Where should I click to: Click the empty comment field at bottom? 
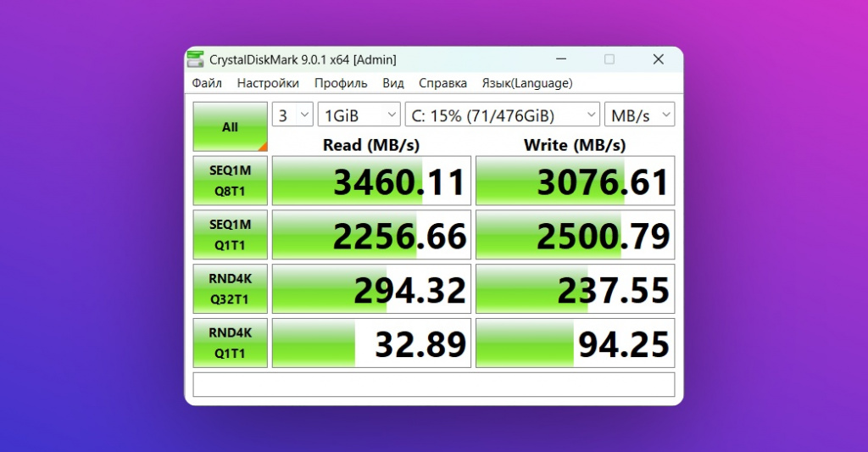[x=433, y=384]
